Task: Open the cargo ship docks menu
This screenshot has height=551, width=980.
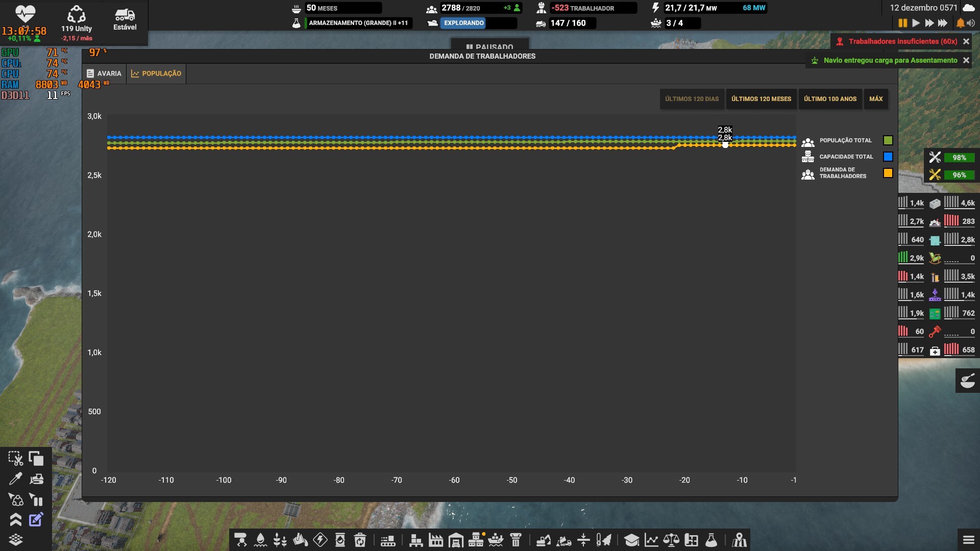Action: coord(496,540)
